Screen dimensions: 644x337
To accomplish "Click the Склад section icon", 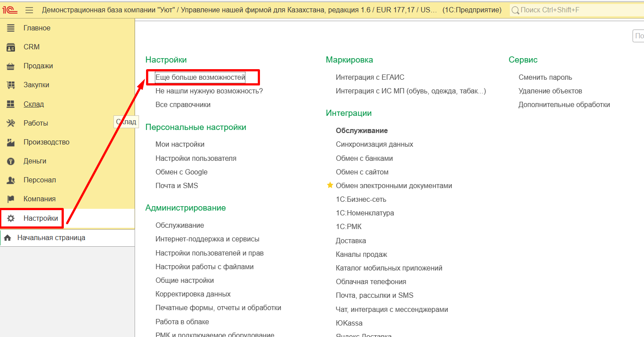I will (x=11, y=104).
